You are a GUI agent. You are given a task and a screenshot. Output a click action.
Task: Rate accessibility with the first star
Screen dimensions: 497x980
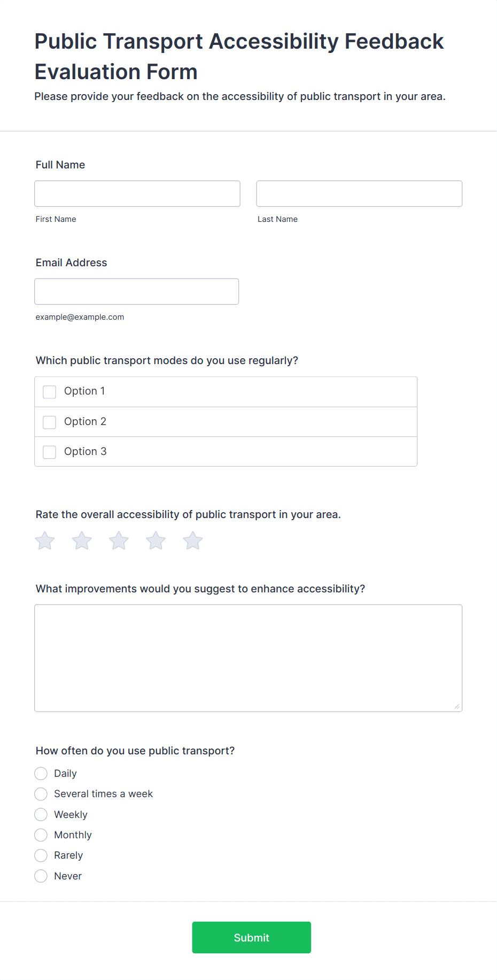point(45,541)
